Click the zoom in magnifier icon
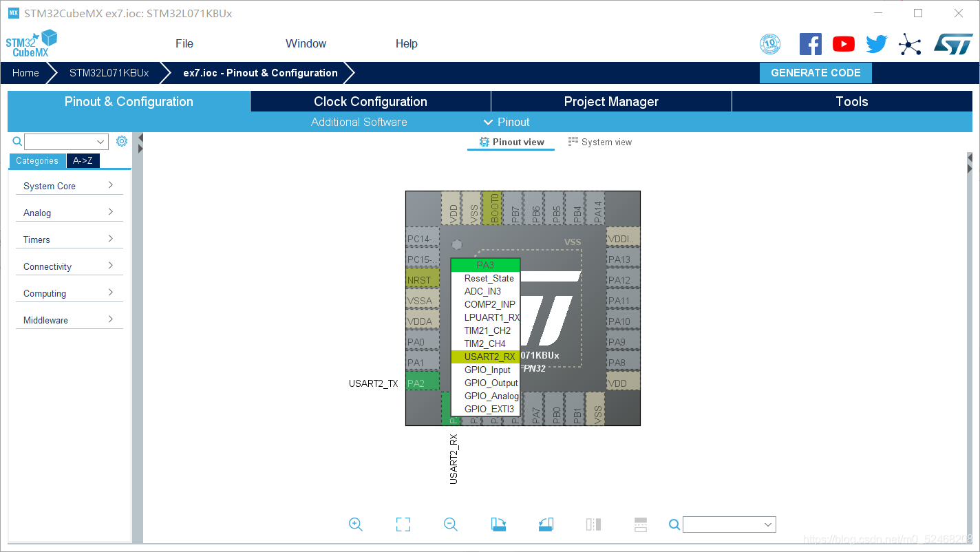The height and width of the screenshot is (552, 980). 356,524
